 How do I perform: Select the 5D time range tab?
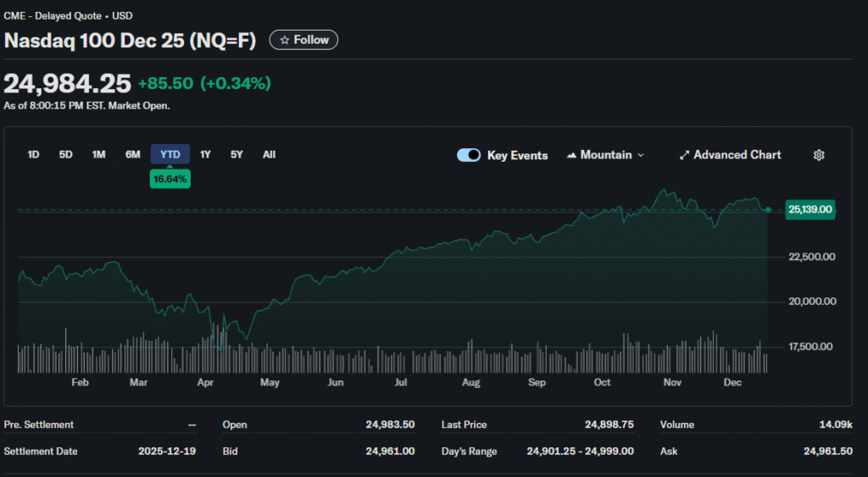pyautogui.click(x=65, y=154)
